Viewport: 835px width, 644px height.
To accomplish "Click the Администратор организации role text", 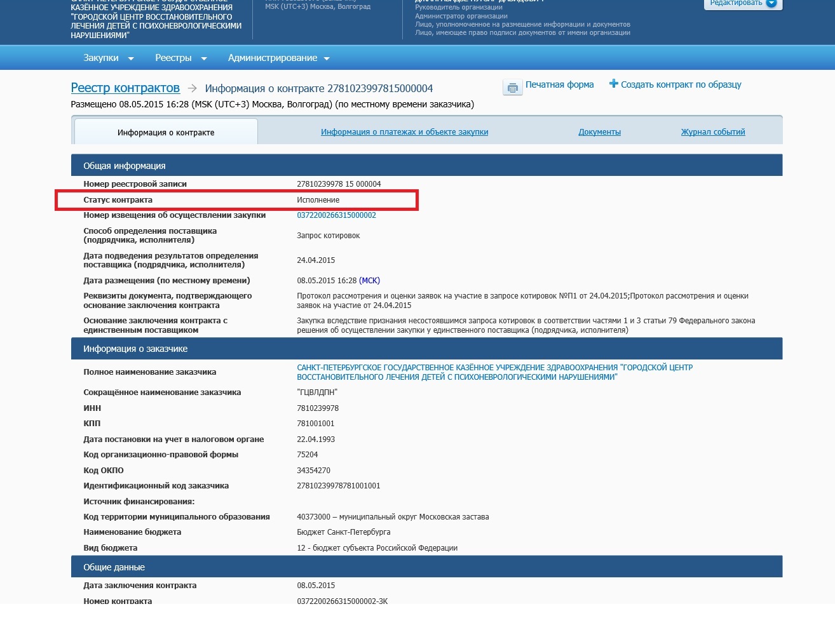I will click(x=461, y=16).
